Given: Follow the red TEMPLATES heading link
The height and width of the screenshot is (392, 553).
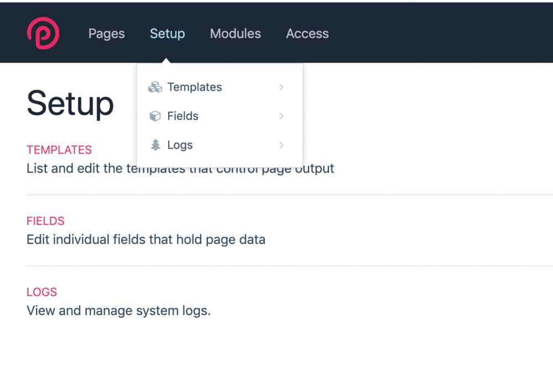Looking at the screenshot, I should point(59,150).
